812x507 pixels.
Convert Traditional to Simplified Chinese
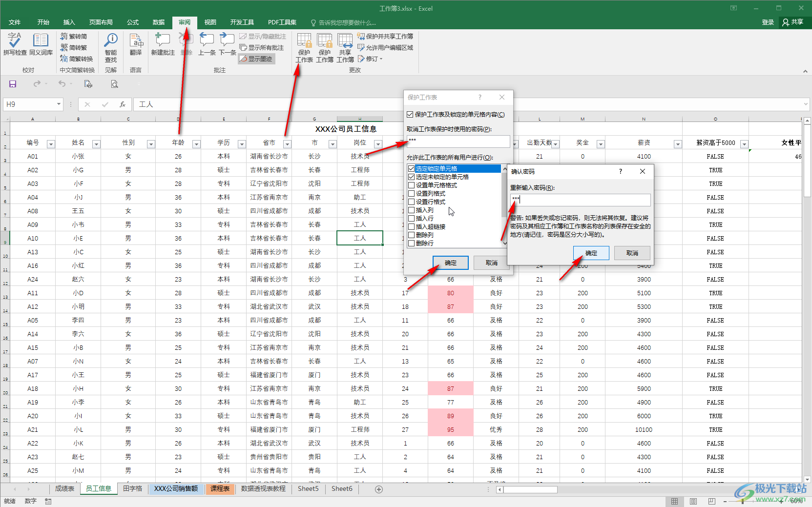click(x=74, y=37)
